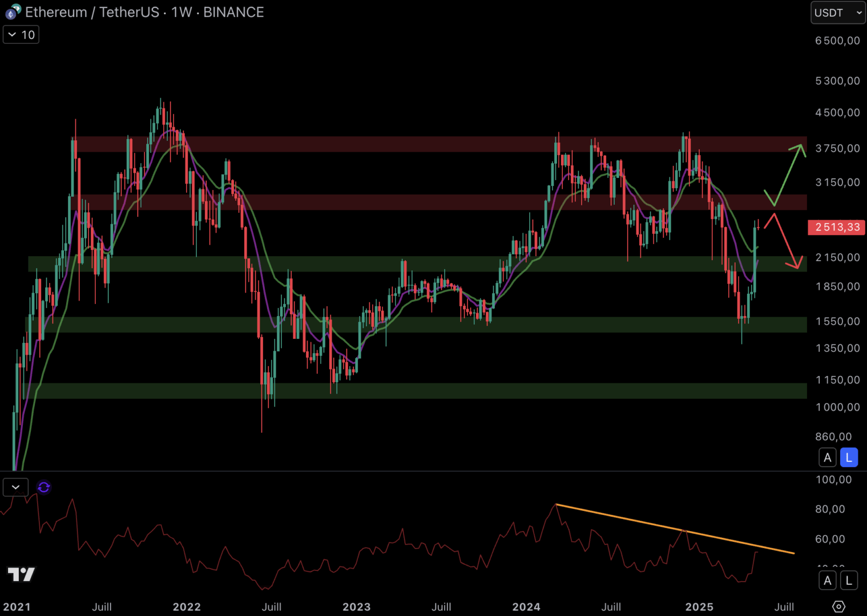This screenshot has height=616, width=867.
Task: Click the 1 000,00 price scale label
Action: (x=837, y=407)
